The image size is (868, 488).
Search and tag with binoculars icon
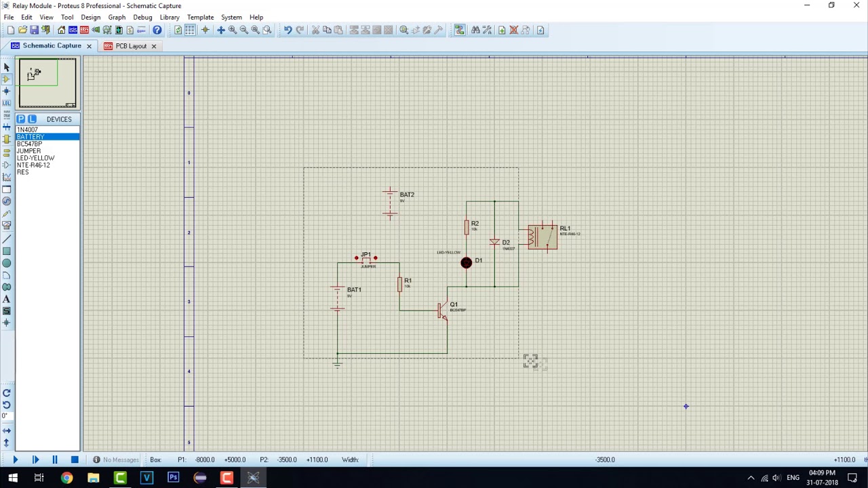click(x=475, y=30)
